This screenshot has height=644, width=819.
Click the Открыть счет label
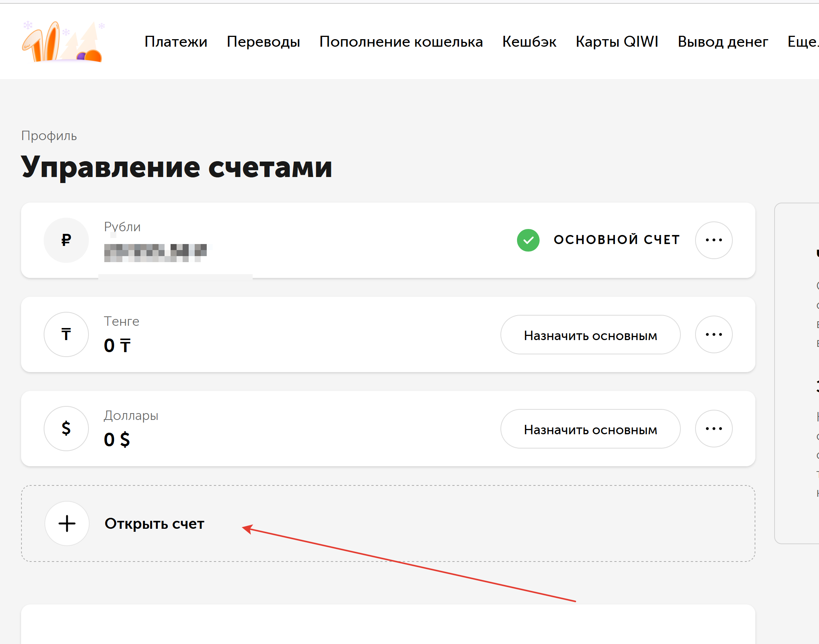pyautogui.click(x=154, y=524)
